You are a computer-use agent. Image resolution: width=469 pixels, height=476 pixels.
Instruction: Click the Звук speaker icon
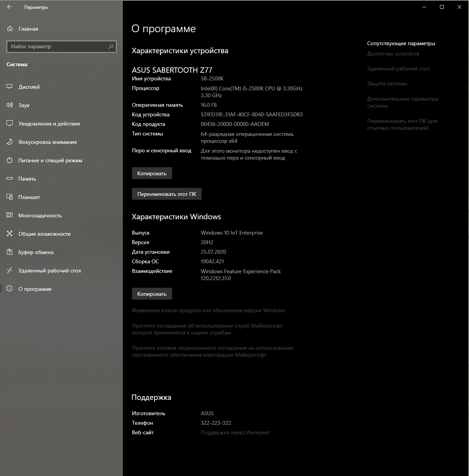point(10,105)
